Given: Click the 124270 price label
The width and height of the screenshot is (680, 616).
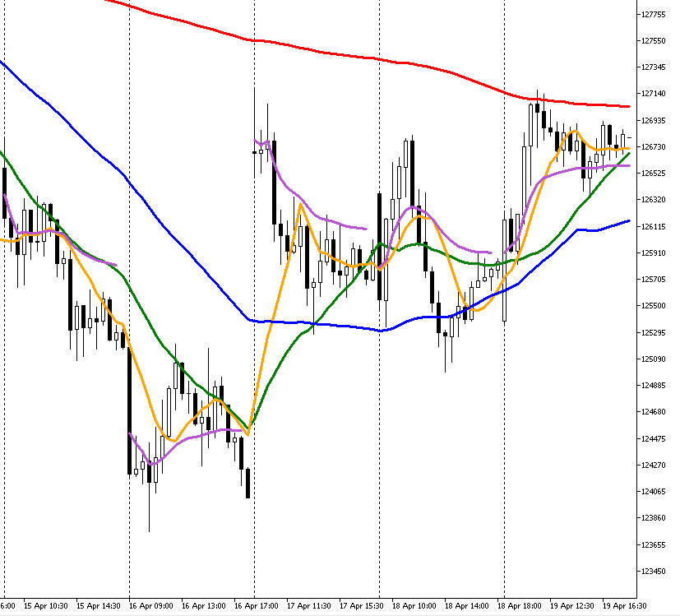Looking at the screenshot, I should (653, 465).
